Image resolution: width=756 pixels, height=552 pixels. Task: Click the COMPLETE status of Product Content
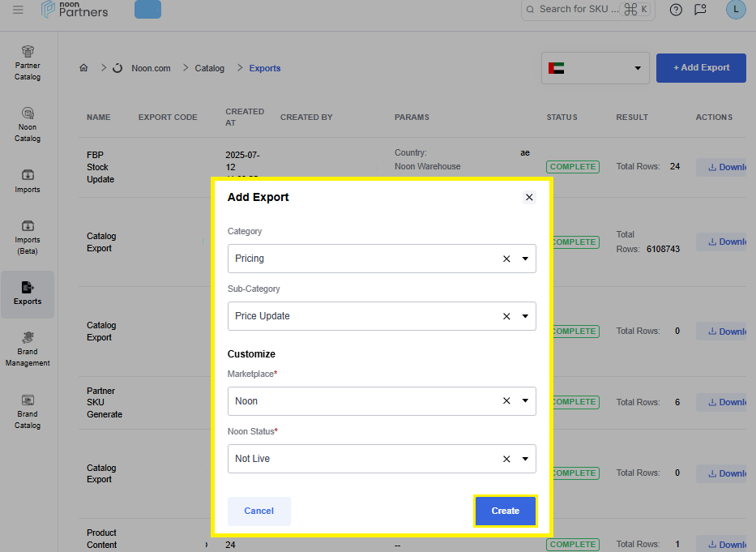point(573,544)
